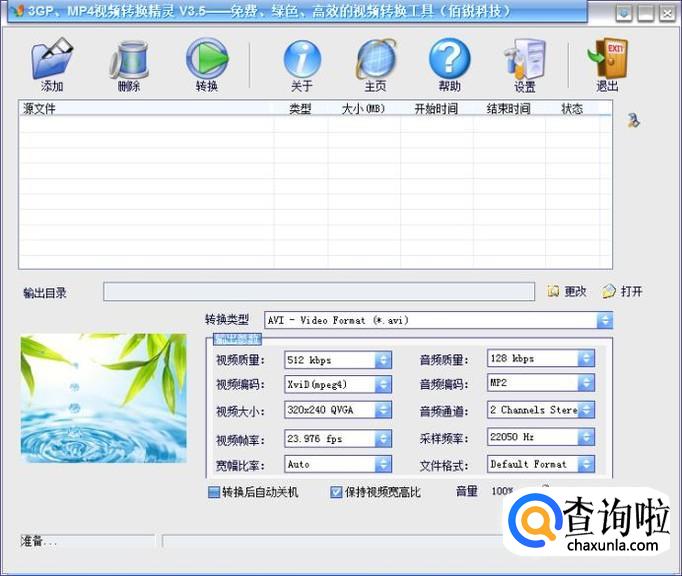Click the 类型 column header
Screen dimensions: 682x576
(300, 108)
